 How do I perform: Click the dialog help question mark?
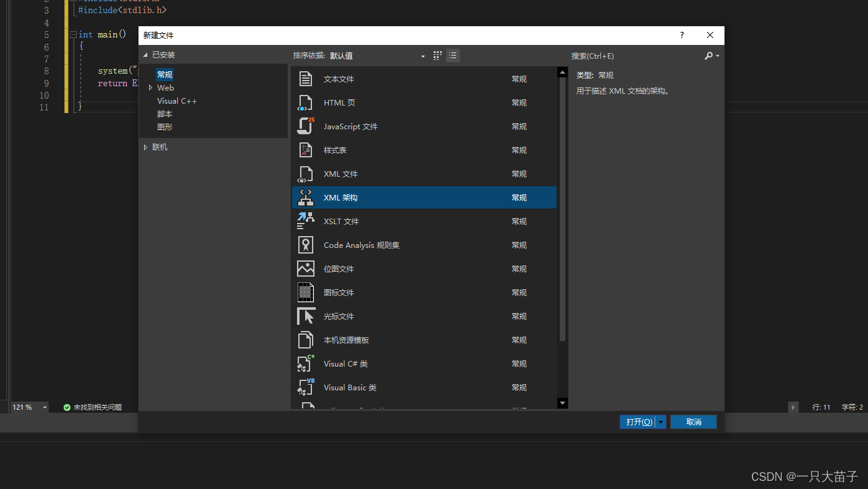point(681,35)
